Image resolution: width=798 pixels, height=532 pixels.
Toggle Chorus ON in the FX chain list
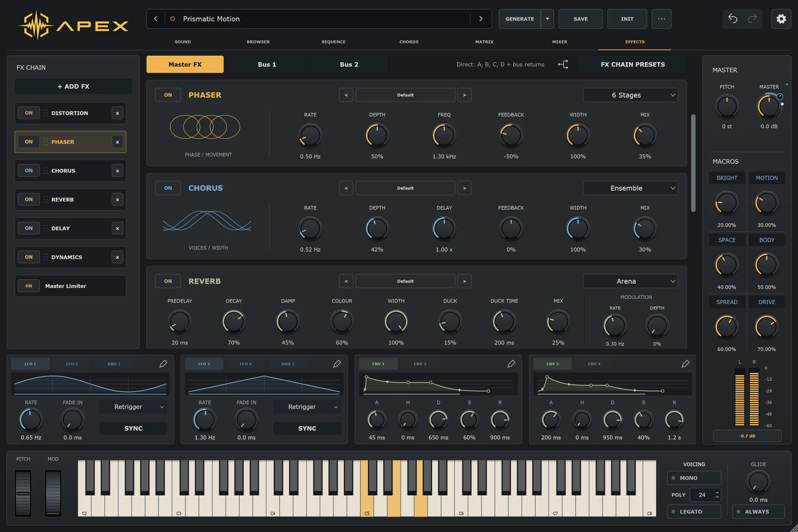coord(29,171)
